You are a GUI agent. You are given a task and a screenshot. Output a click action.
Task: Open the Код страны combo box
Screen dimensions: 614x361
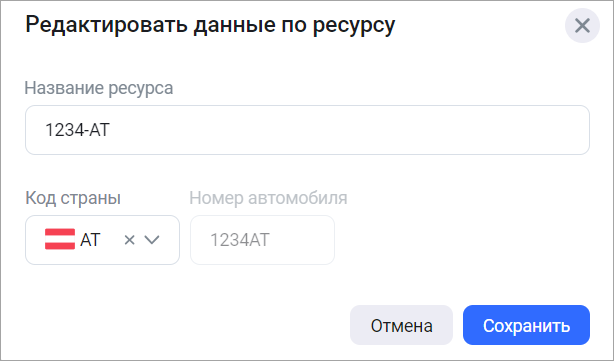coord(102,240)
